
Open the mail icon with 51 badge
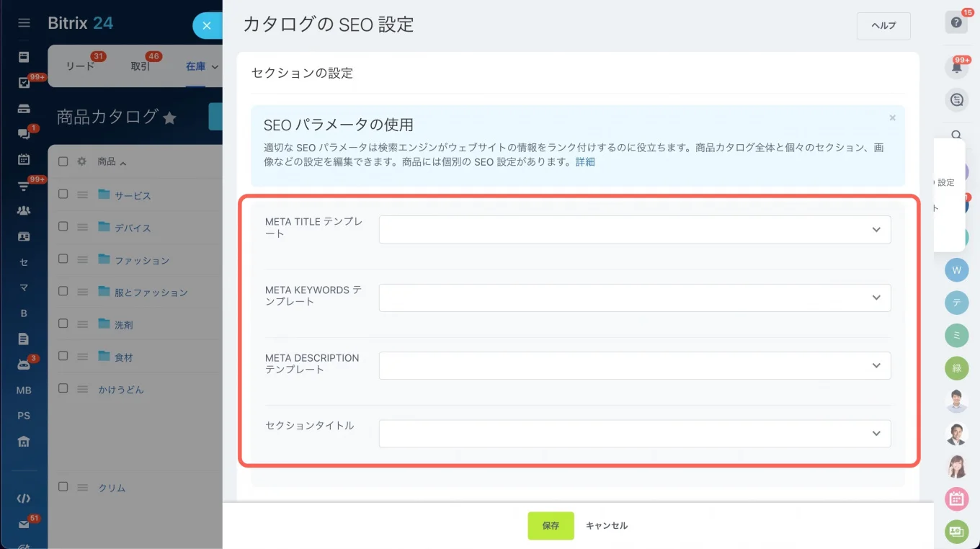24,525
